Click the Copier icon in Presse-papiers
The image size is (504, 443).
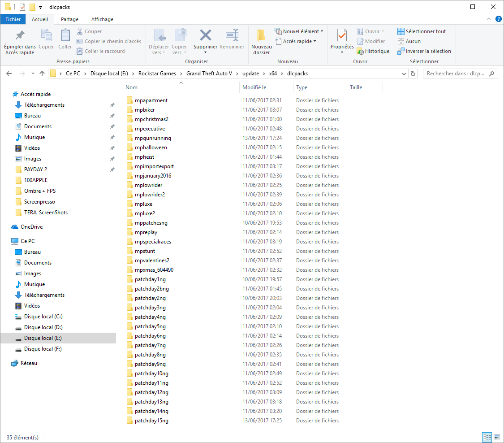point(46,35)
